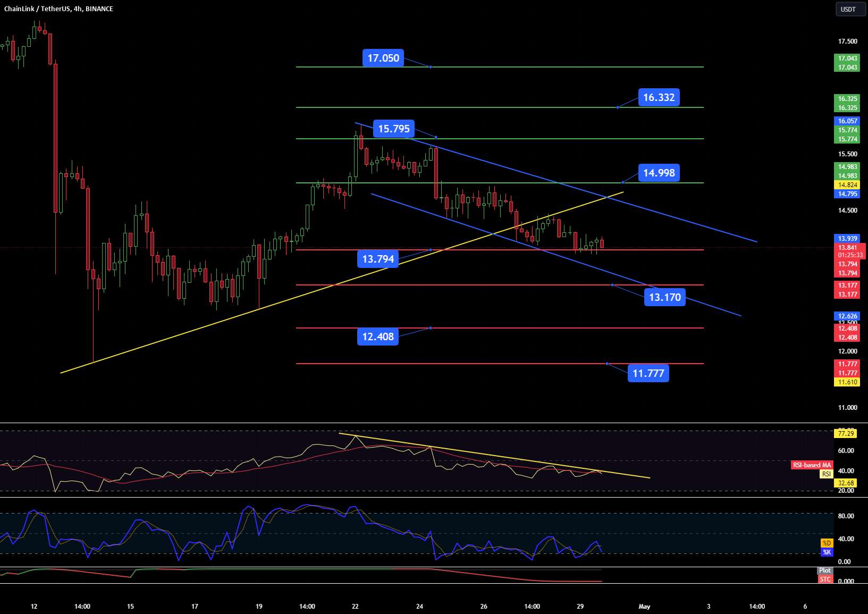The image size is (868, 614).
Task: Click the 01:25:33 candle countdown
Action: [x=850, y=255]
